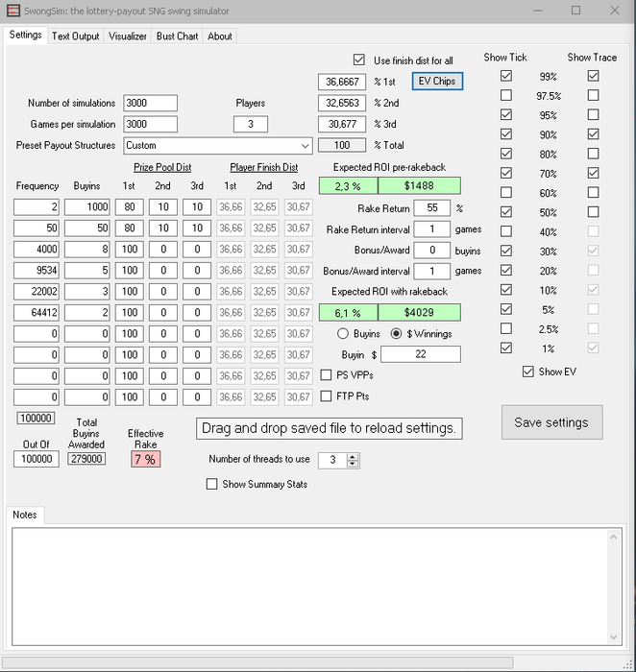
Task: Click the Bonus/Award interval field
Action: tap(432, 272)
